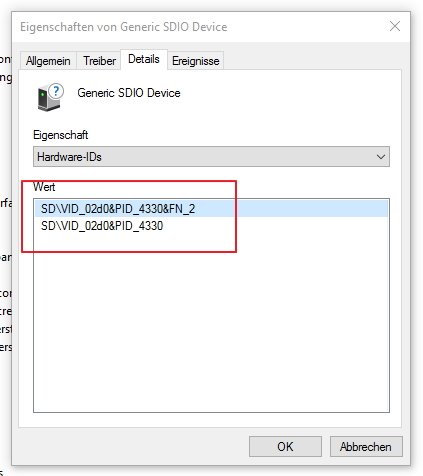This screenshot has height=476, width=423.
Task: Click the dialog title bar text
Action: pos(124,27)
